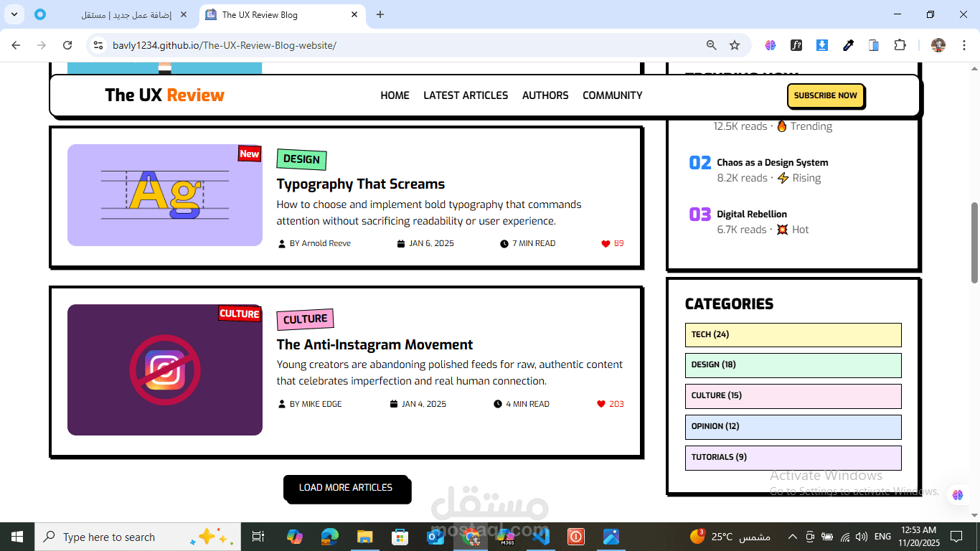Screen dimensions: 980x551
Task: Open Chrome's three-dot menu
Action: pos(964,45)
